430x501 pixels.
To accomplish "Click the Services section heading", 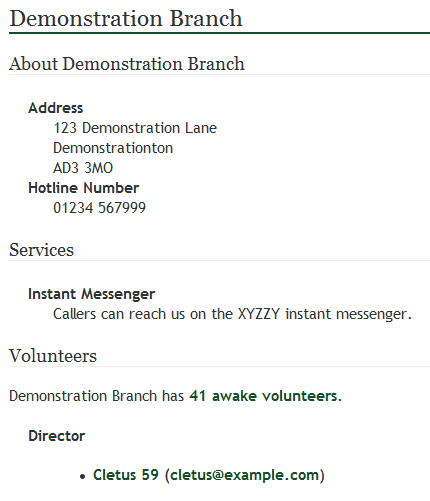I will [x=41, y=250].
